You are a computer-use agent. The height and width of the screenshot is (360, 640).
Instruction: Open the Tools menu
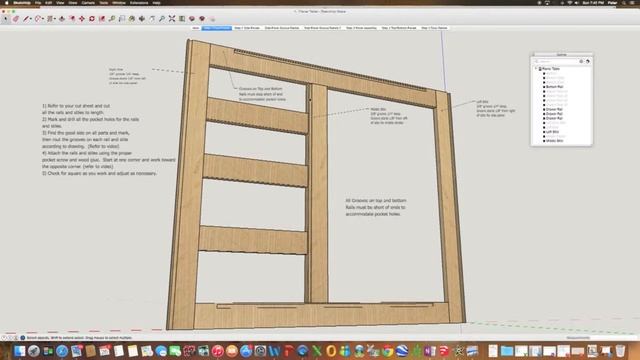pyautogui.click(x=104, y=3)
